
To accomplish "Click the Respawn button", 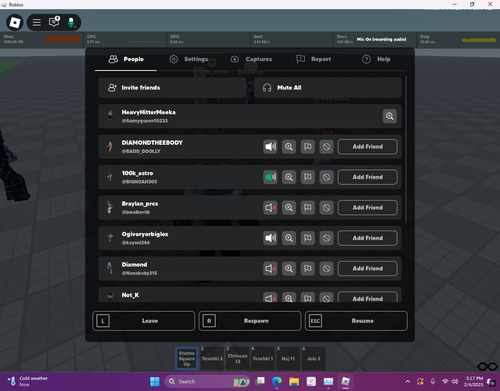I will (250, 321).
